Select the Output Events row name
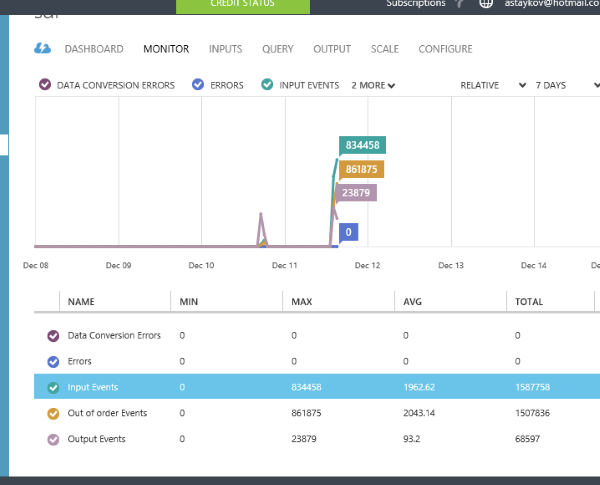 96,439
